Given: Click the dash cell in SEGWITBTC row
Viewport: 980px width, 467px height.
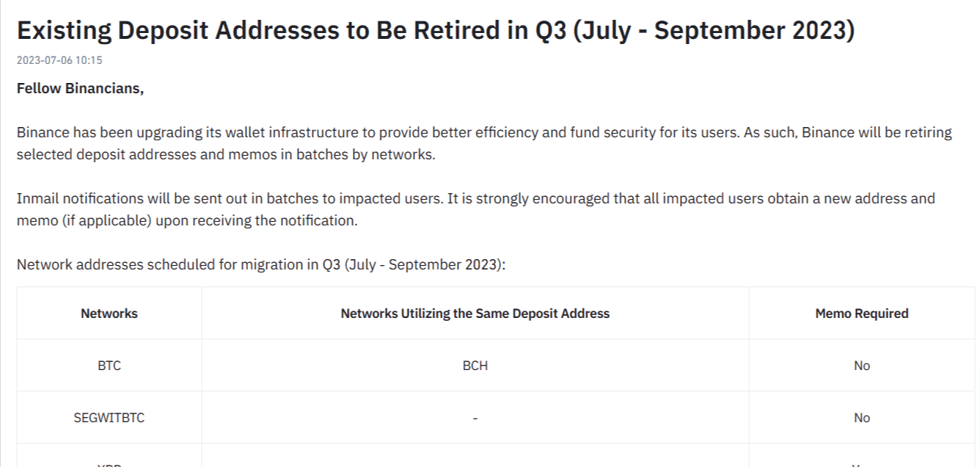Looking at the screenshot, I should click(x=475, y=418).
